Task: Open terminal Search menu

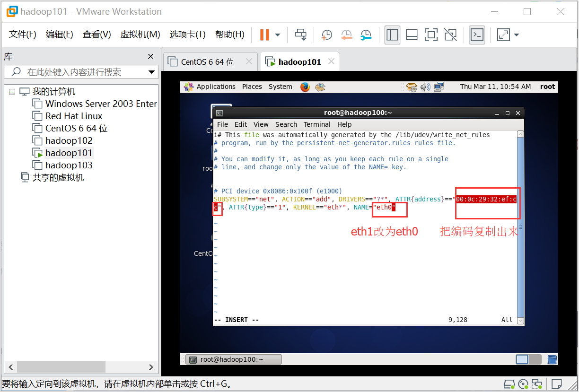Action: (286, 124)
